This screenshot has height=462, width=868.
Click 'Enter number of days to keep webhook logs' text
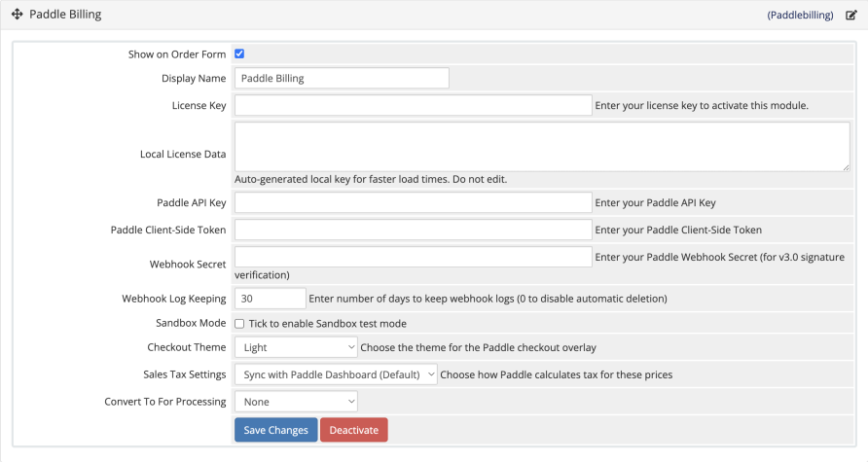(x=488, y=299)
